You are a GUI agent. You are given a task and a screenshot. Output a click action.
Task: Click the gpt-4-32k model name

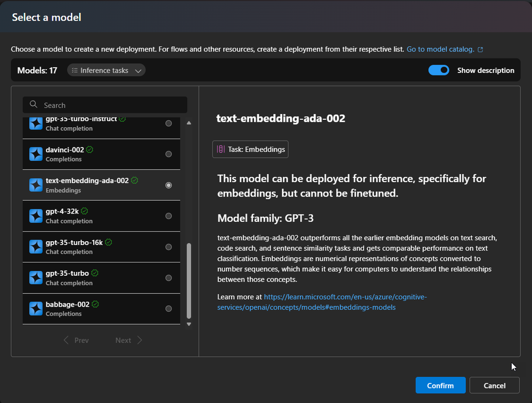[62, 211]
